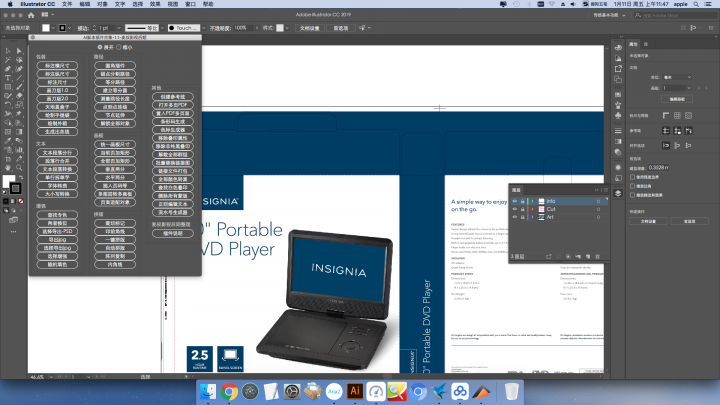720x405 pixels.
Task: Toggle visibility of the Info layer
Action: tap(515, 201)
